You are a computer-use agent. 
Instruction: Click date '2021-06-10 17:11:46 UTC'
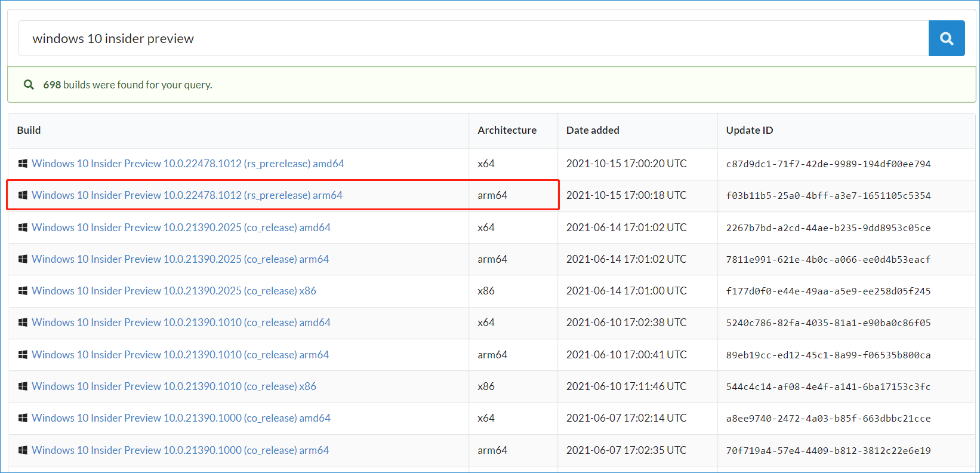click(627, 386)
